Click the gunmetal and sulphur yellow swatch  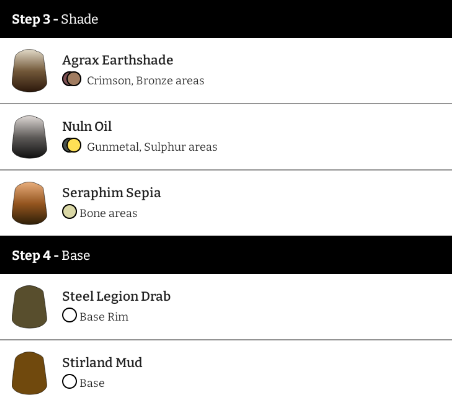pos(72,145)
